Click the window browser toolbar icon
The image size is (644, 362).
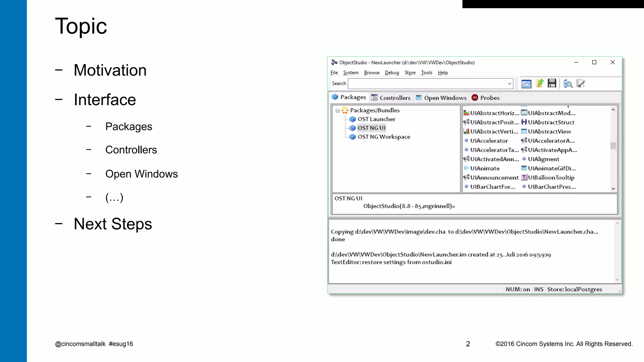click(526, 84)
